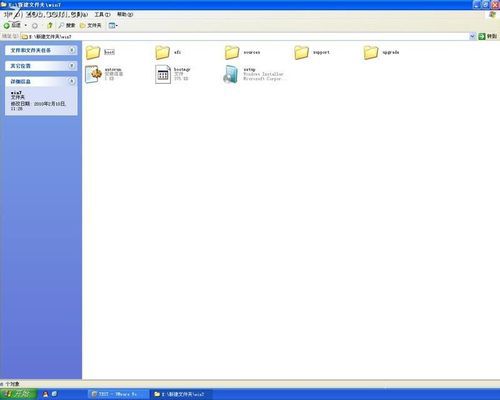Open the 工具 (Tools) menu

coord(102,15)
